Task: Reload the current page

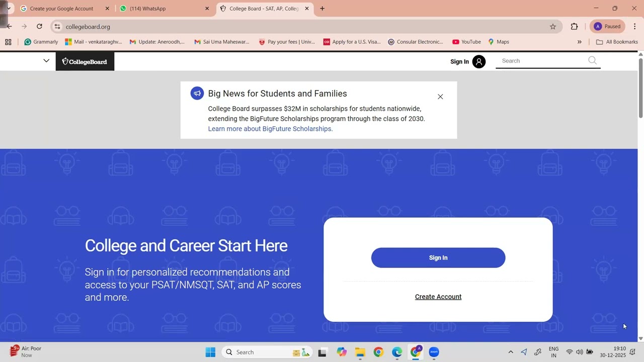Action: (x=39, y=26)
